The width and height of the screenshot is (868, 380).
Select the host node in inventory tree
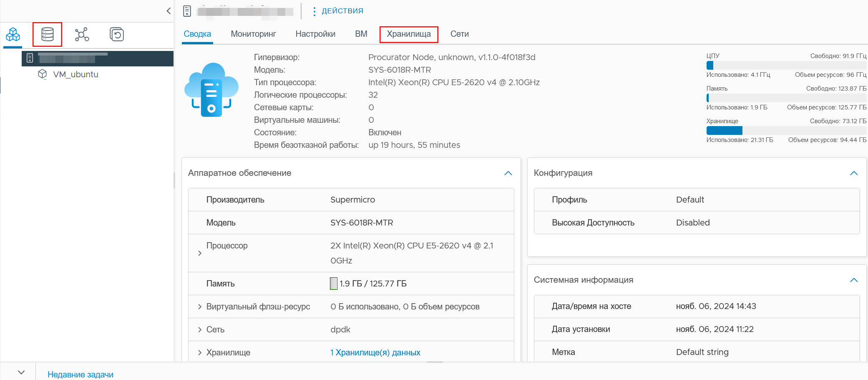pyautogui.click(x=98, y=58)
